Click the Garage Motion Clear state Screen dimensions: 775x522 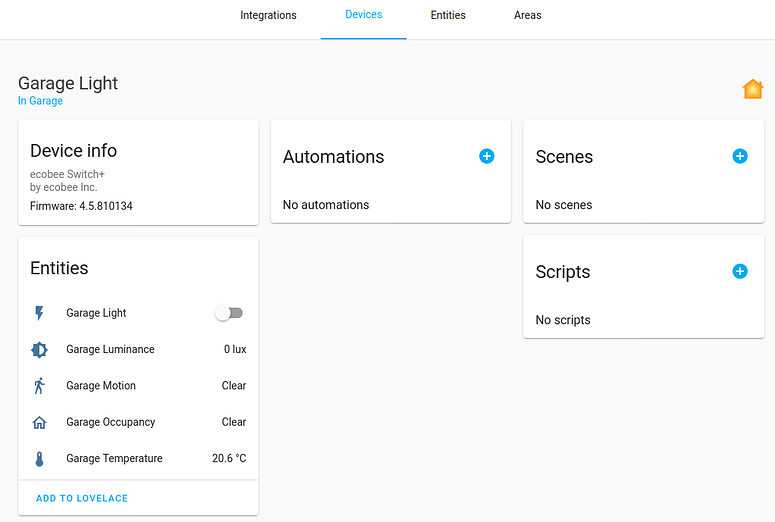pyautogui.click(x=234, y=386)
